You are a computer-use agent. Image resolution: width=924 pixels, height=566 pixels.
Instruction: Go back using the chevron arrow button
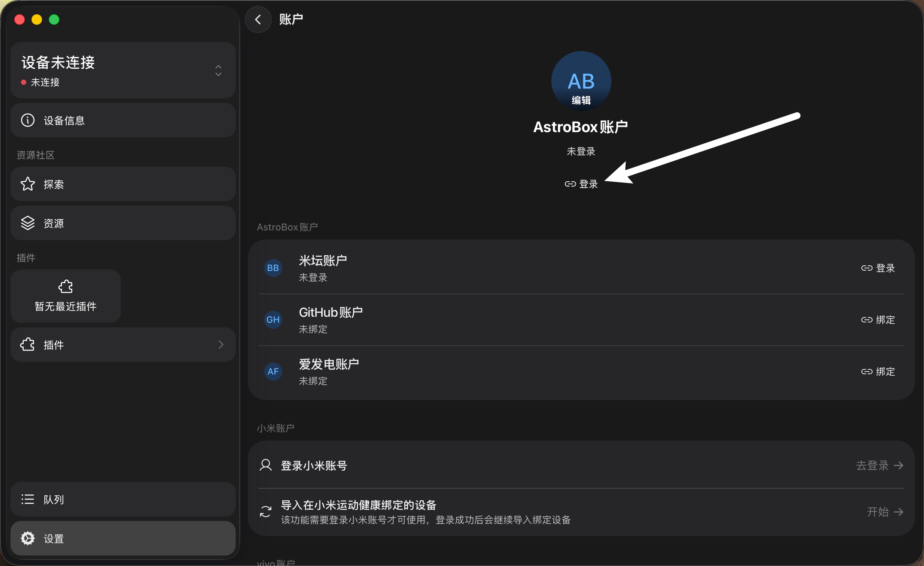[x=258, y=20]
